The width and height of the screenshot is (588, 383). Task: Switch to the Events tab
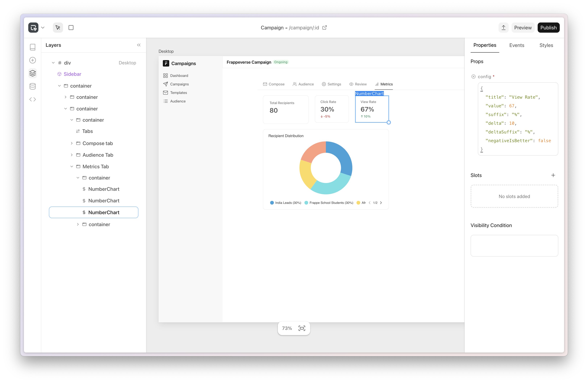tap(517, 45)
